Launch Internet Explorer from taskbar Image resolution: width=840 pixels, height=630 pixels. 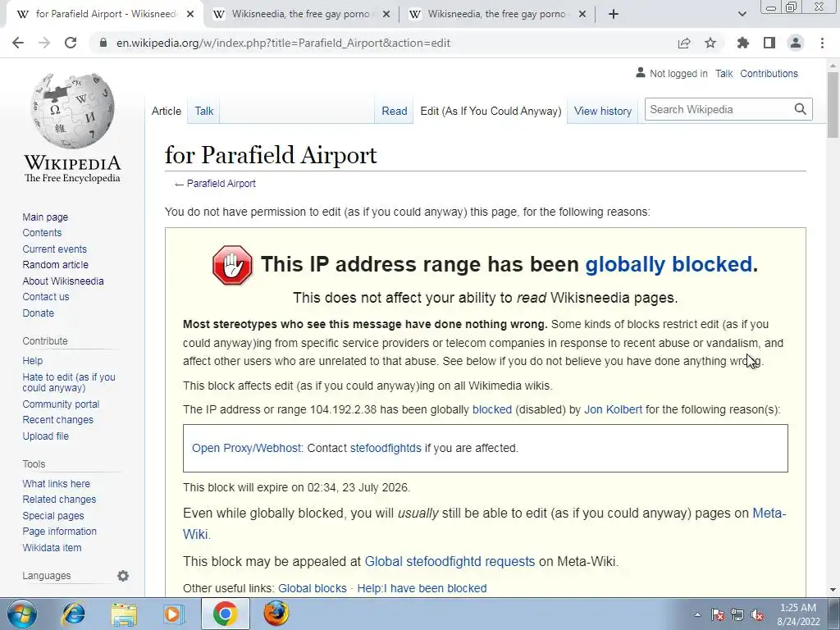coord(73,614)
